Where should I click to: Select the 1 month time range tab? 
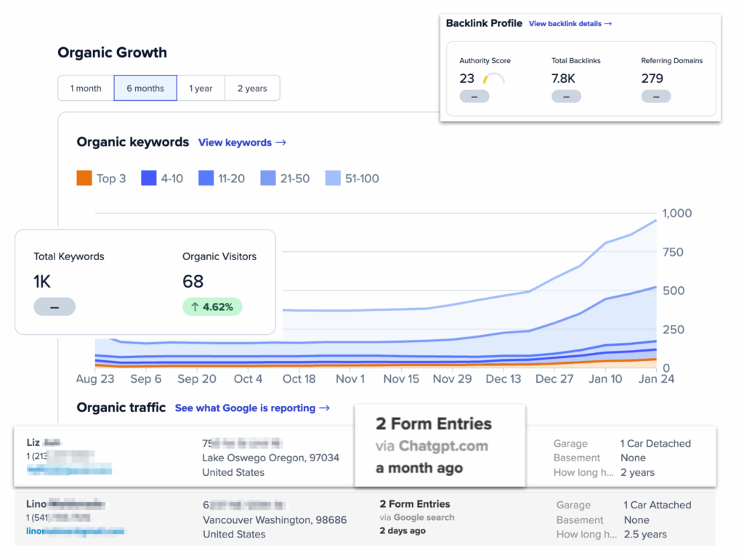pos(86,89)
